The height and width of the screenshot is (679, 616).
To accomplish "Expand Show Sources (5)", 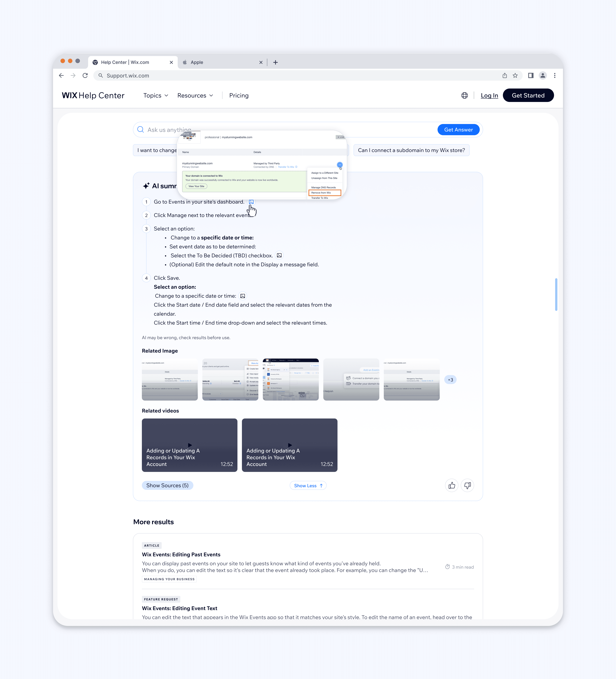I will click(167, 485).
